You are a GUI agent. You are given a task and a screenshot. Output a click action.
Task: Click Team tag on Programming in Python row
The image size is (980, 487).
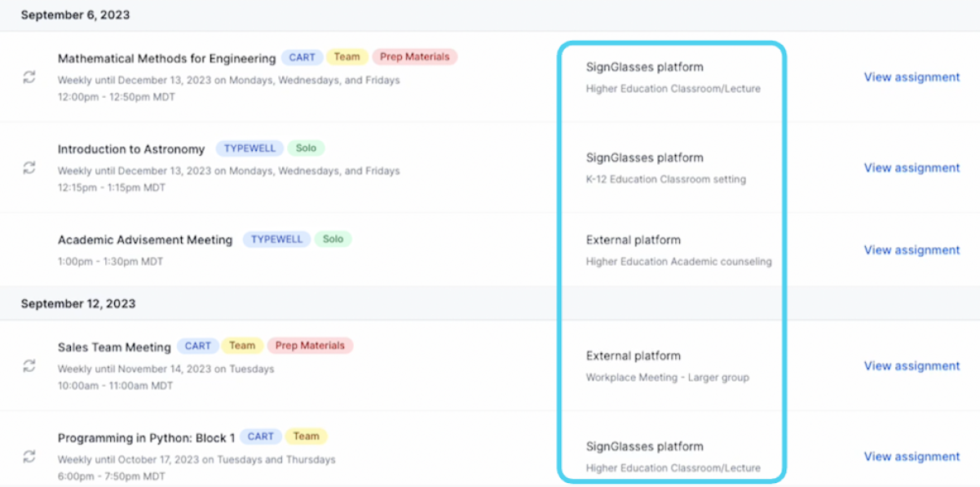click(306, 436)
